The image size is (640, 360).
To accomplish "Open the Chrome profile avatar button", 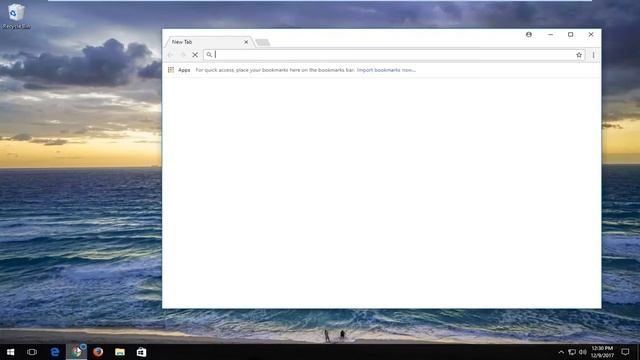I will 529,35.
